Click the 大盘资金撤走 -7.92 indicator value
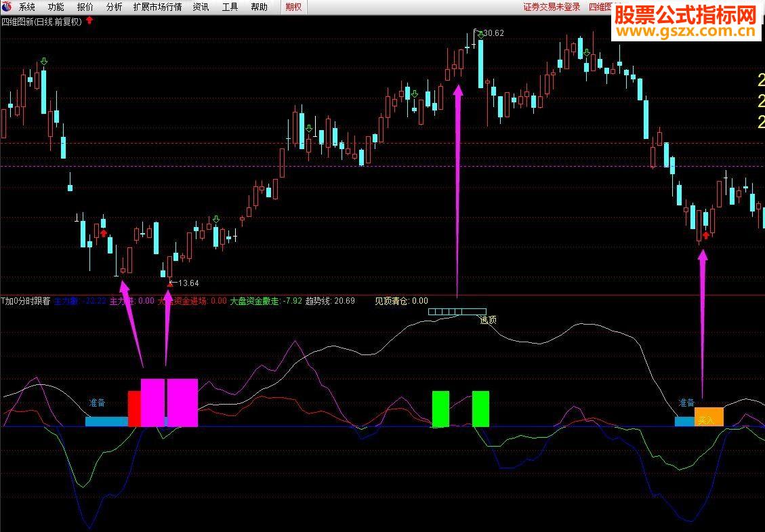The width and height of the screenshot is (765, 532). click(266, 301)
